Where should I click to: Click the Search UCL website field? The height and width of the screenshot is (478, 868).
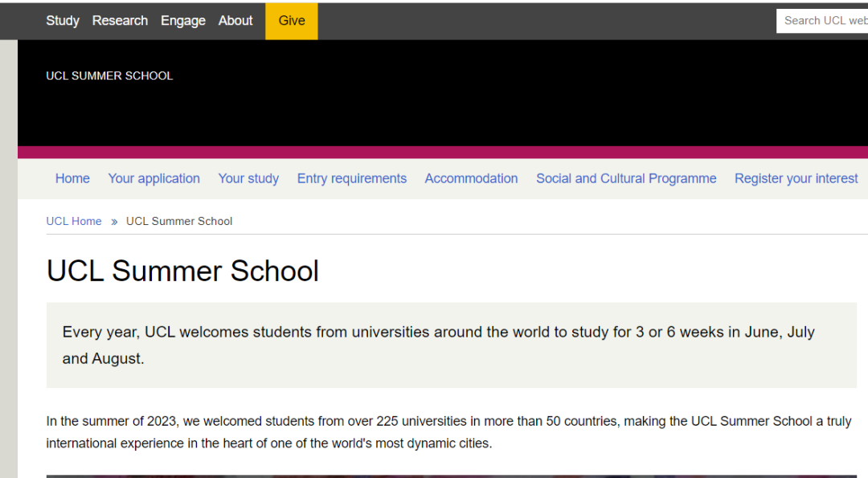822,21
